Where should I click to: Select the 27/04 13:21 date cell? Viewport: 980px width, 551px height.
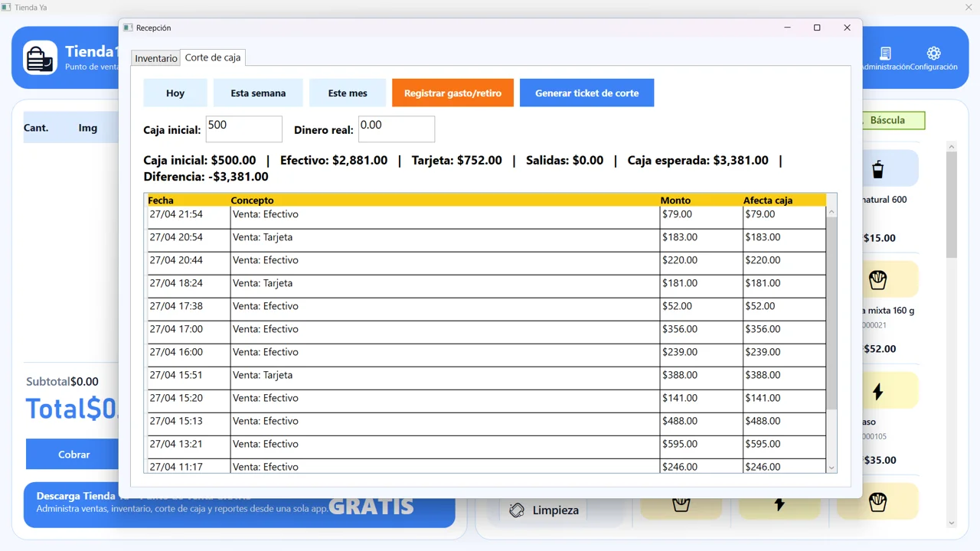click(x=188, y=447)
